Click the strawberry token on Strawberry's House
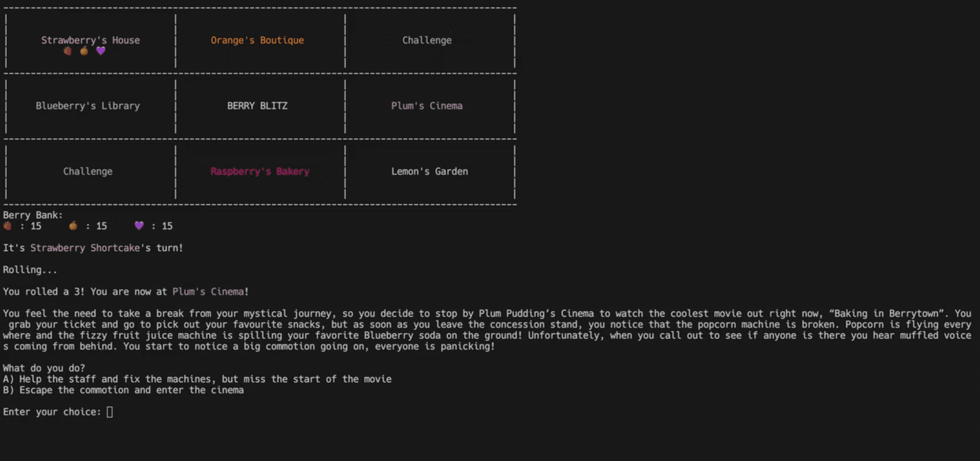Viewport: 980px width, 461px height. [x=68, y=51]
